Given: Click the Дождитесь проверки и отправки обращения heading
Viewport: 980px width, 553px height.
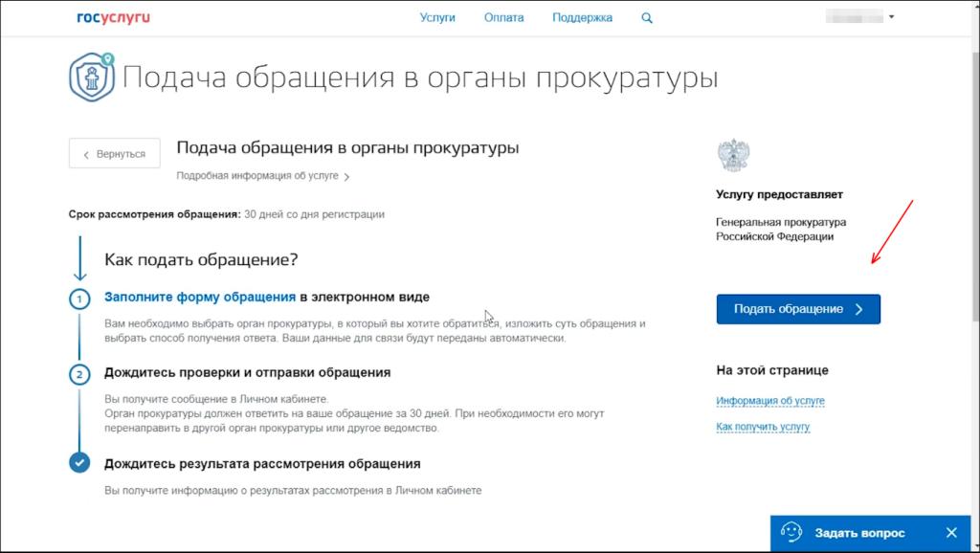Looking at the screenshot, I should point(248,372).
